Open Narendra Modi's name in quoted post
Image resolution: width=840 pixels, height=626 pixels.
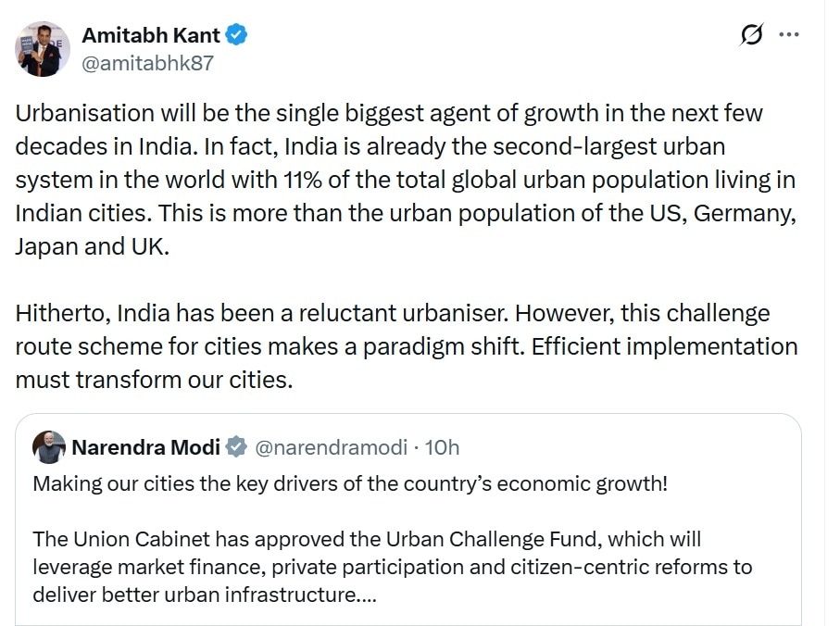tap(145, 448)
